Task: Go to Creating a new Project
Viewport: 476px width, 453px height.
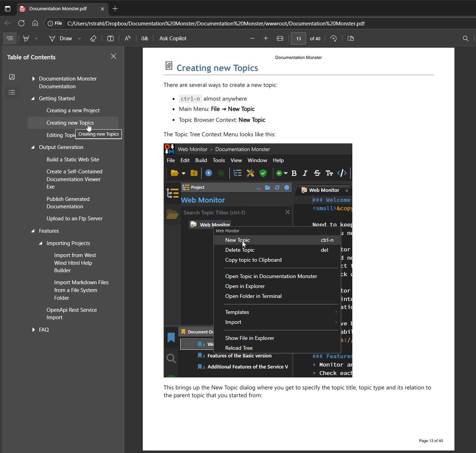Action: point(73,111)
